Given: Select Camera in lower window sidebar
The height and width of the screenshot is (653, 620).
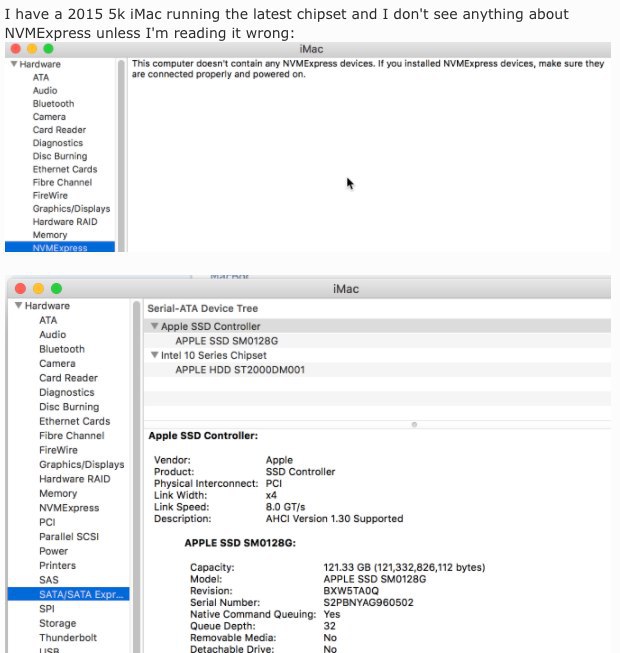Looking at the screenshot, I should tap(57, 364).
